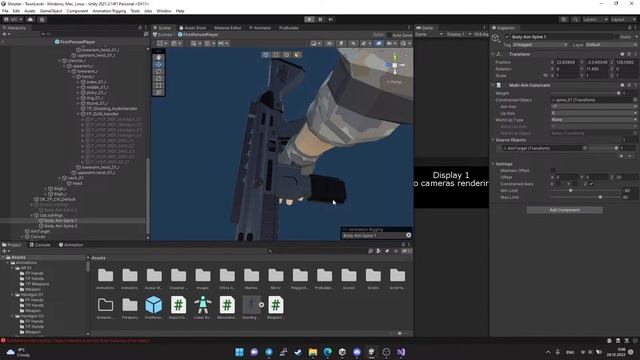Collapse the Settings foldout
The image size is (640, 360).
(x=493, y=164)
